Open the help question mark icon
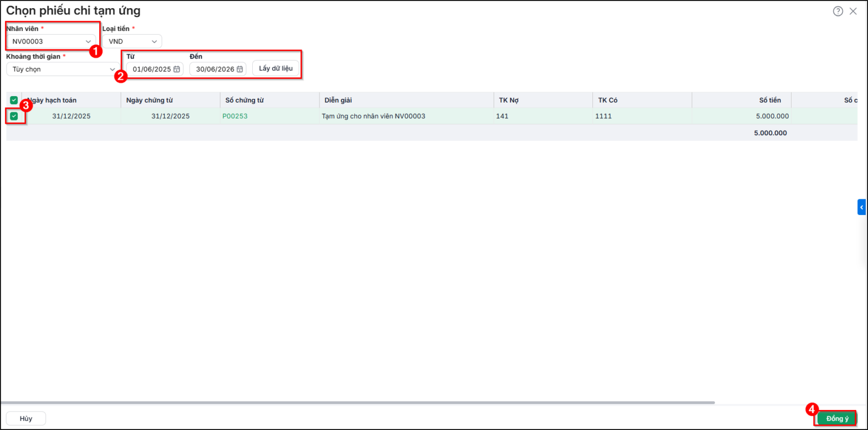This screenshot has width=868, height=430. point(838,11)
